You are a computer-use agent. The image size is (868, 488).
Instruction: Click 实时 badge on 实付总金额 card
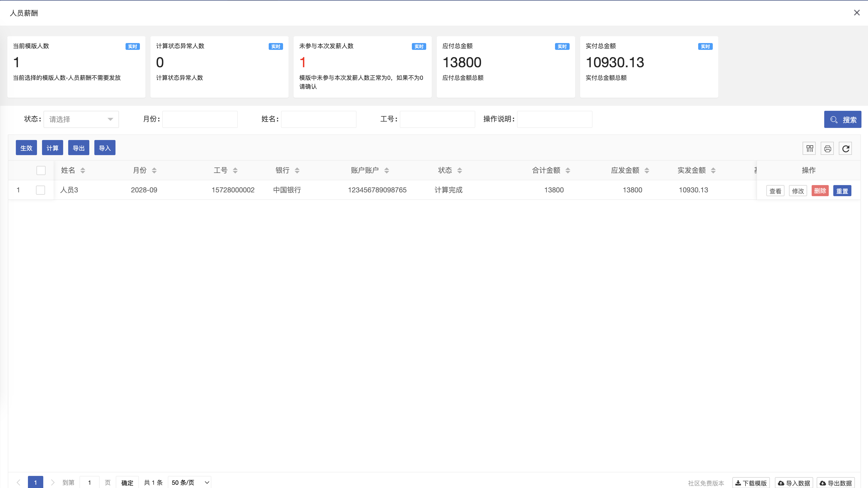point(705,47)
